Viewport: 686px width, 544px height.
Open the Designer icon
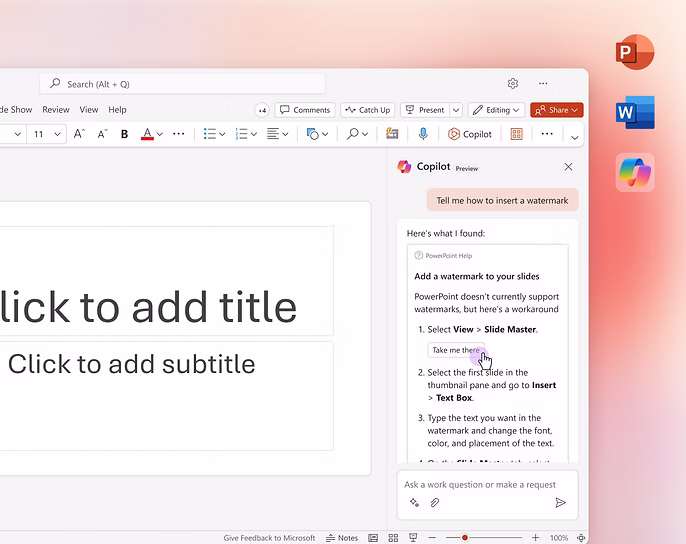point(392,133)
